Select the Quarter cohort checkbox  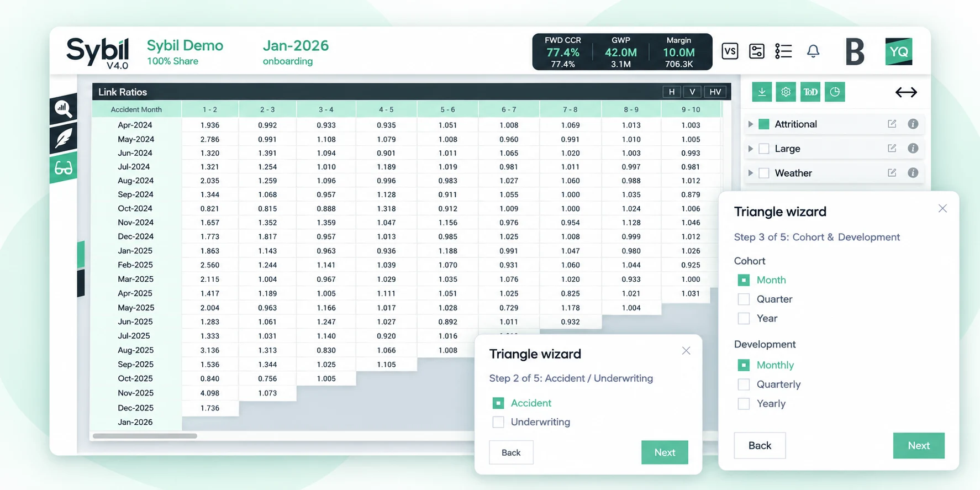coord(744,299)
